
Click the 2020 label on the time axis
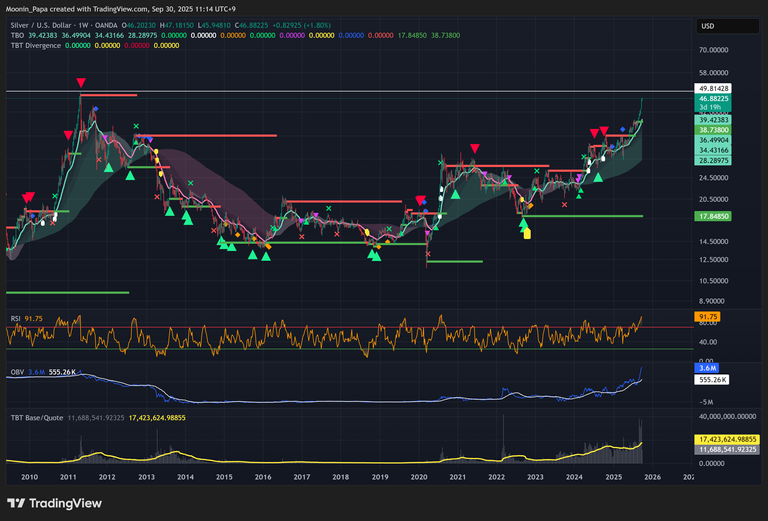418,477
